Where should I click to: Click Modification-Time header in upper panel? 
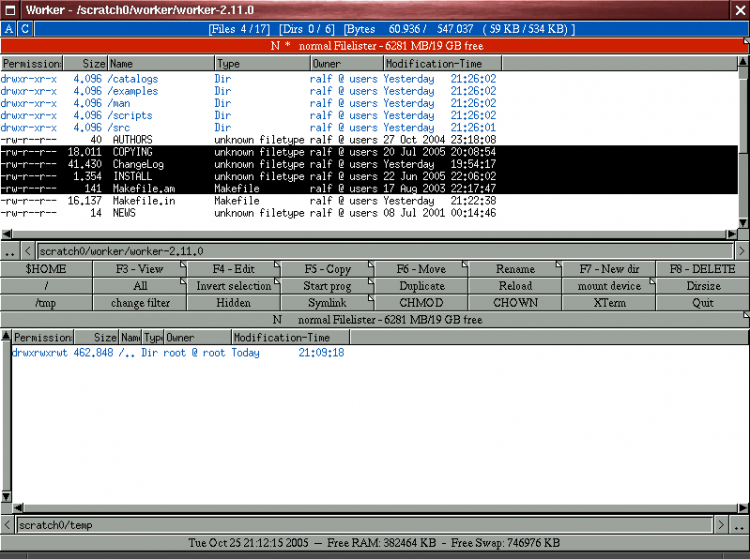click(443, 64)
